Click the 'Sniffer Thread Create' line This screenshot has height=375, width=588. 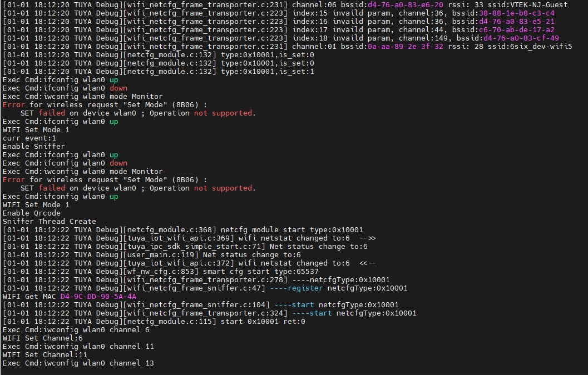coord(49,221)
